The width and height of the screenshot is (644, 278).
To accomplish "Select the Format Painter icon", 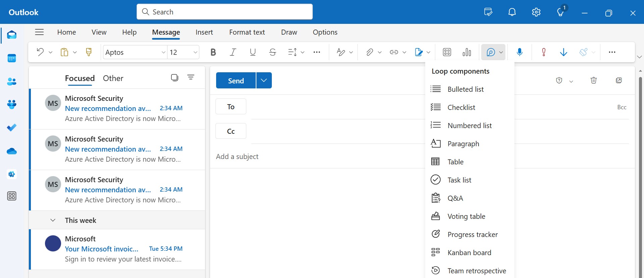I will [x=89, y=52].
